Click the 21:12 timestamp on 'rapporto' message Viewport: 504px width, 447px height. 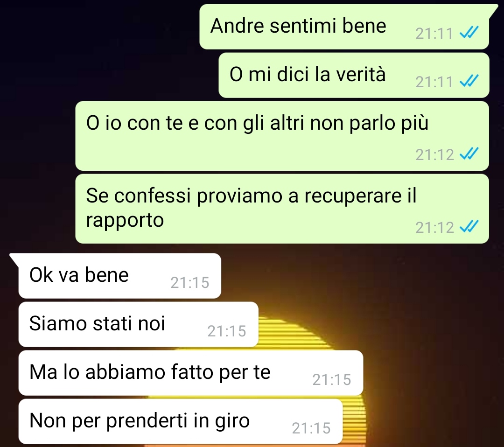434,228
